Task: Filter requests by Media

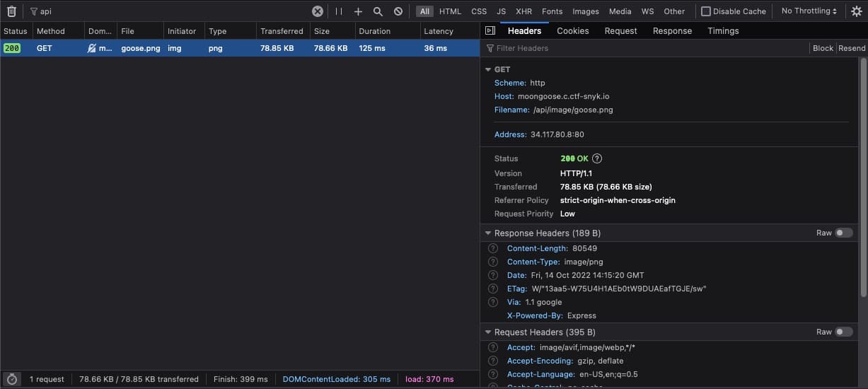Action: [x=620, y=11]
